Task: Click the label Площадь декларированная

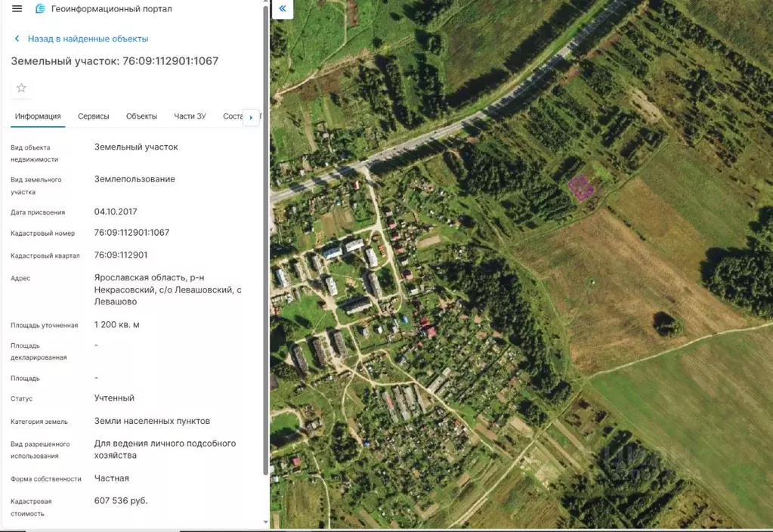Action: click(x=39, y=351)
